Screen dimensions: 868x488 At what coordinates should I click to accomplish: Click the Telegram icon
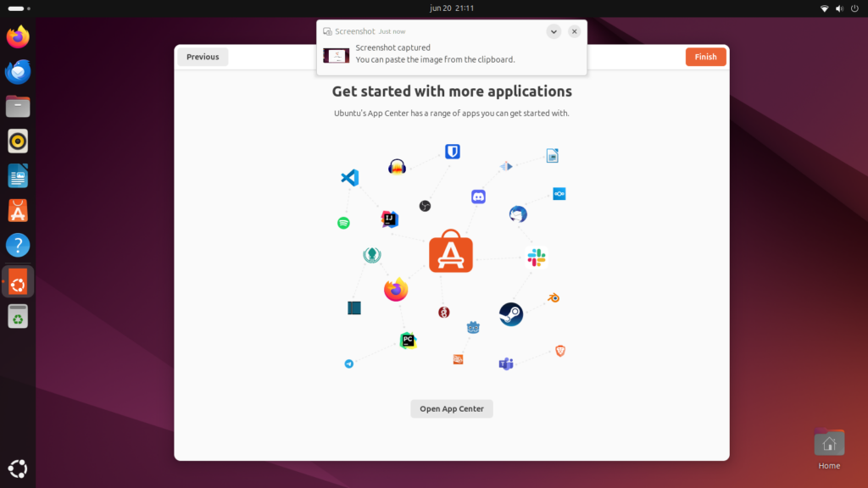[x=348, y=363]
